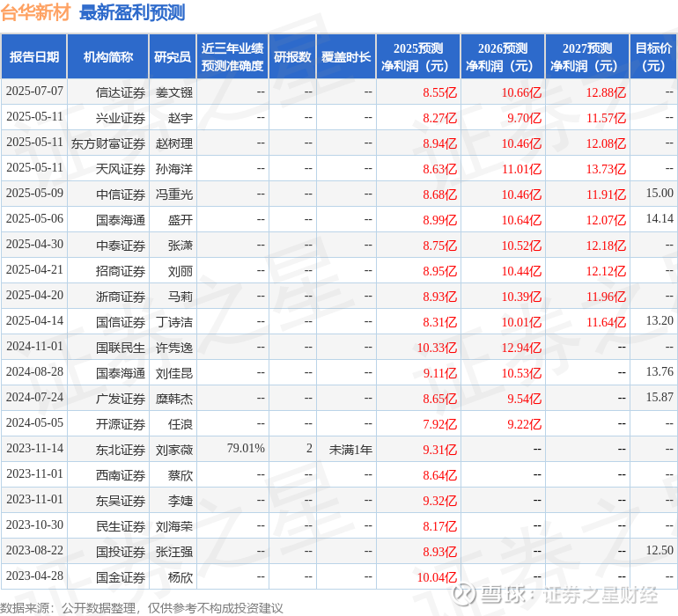Click the 10.04亿 profit value
Screen dimensions: 678x616
(437, 577)
